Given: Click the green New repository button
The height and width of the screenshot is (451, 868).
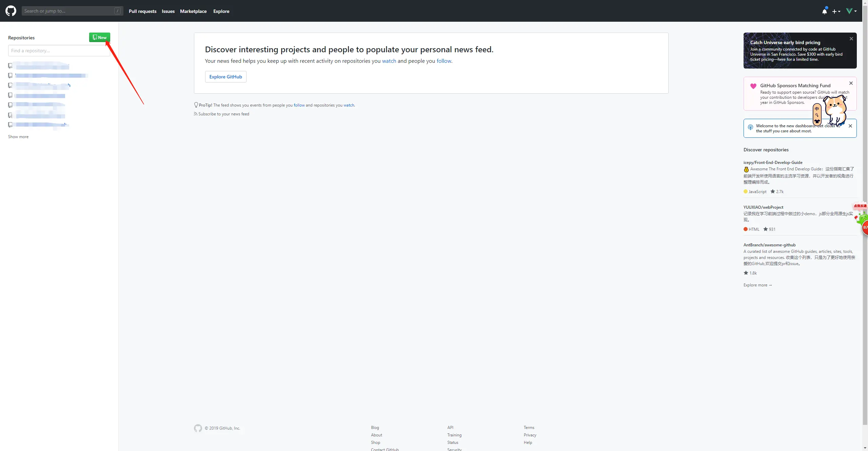Looking at the screenshot, I should coord(100,37).
